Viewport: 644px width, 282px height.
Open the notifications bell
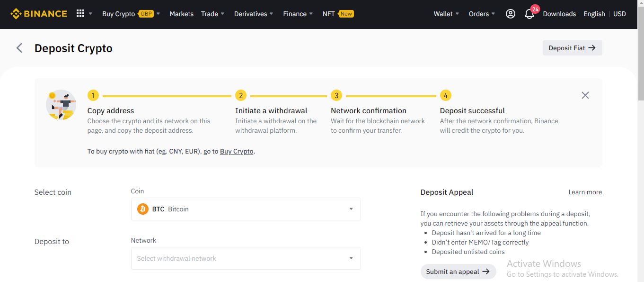tap(529, 14)
